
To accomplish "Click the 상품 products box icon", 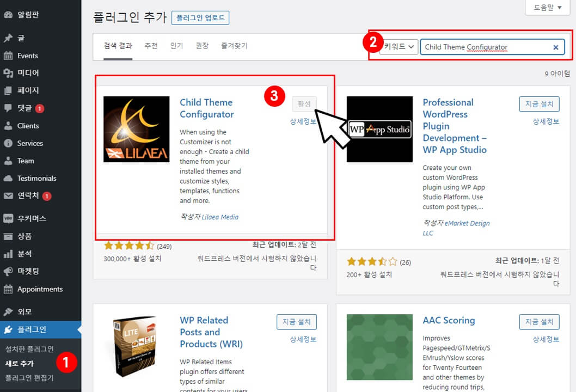I will click(8, 236).
